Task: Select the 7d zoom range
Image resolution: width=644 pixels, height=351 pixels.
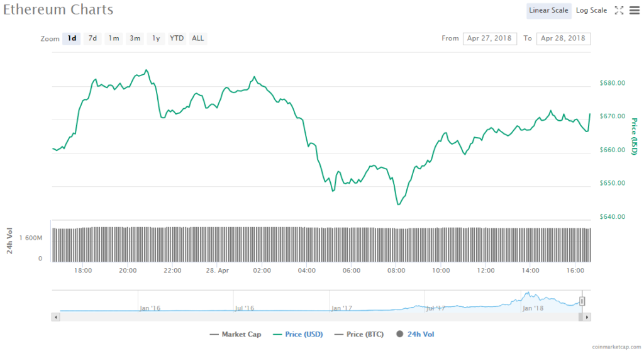Action: click(92, 38)
